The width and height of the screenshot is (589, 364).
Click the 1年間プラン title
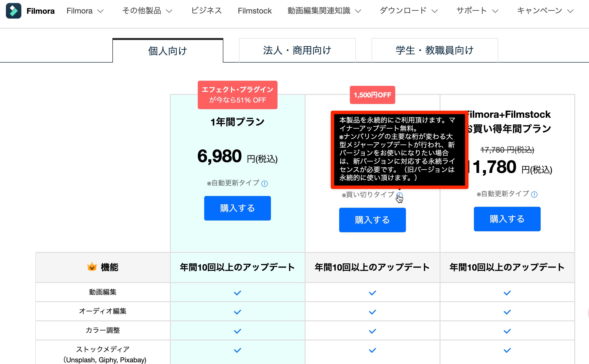click(238, 122)
